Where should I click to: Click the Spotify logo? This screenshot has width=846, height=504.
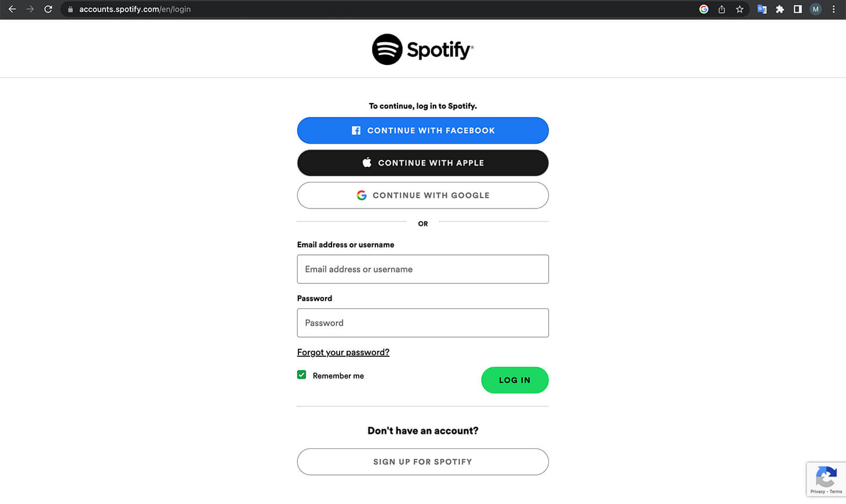422,49
